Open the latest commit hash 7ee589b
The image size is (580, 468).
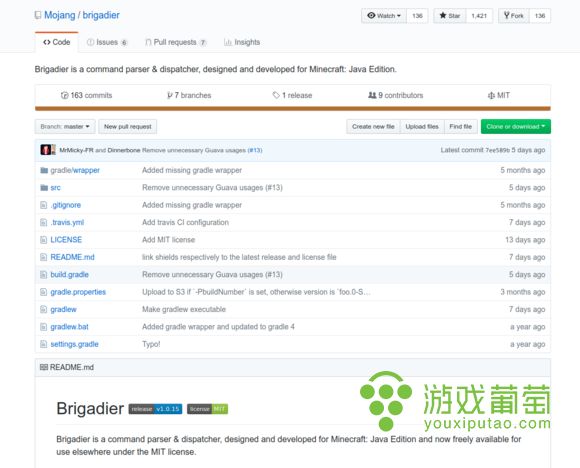click(498, 150)
